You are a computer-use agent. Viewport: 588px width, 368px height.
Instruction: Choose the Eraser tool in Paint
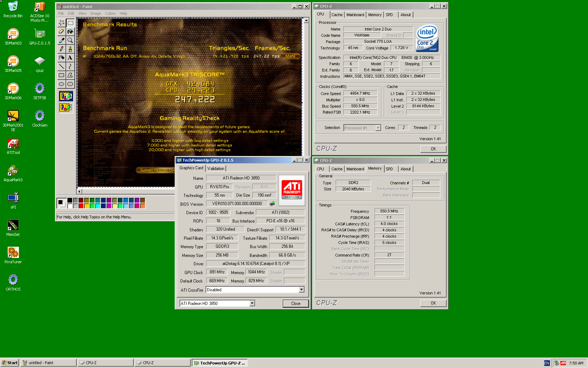(x=62, y=32)
